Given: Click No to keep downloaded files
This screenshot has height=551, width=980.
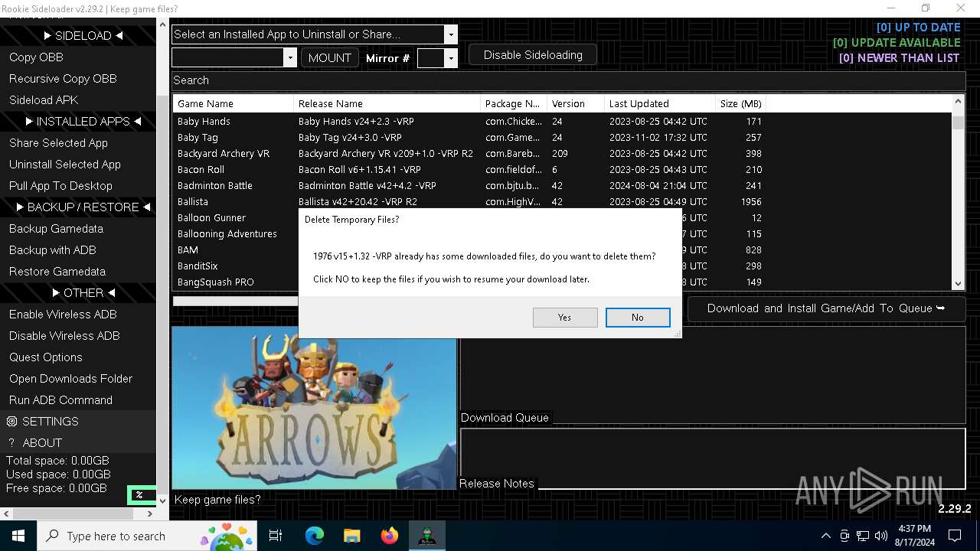Looking at the screenshot, I should tap(638, 317).
